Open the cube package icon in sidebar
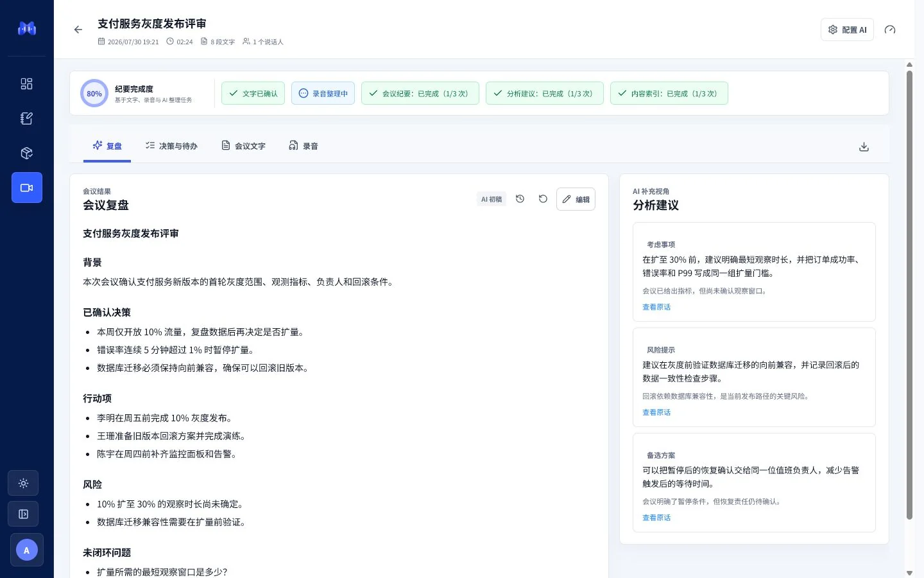Viewport: 924px width, 578px height. [26, 153]
